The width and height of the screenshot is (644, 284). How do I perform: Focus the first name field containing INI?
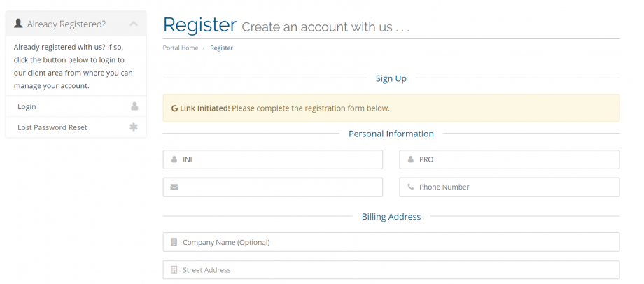click(280, 159)
